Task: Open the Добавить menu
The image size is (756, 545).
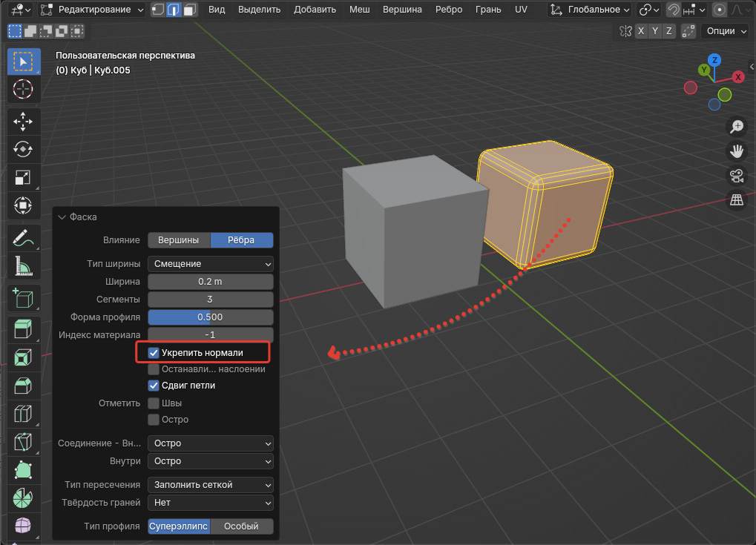Action: point(315,10)
